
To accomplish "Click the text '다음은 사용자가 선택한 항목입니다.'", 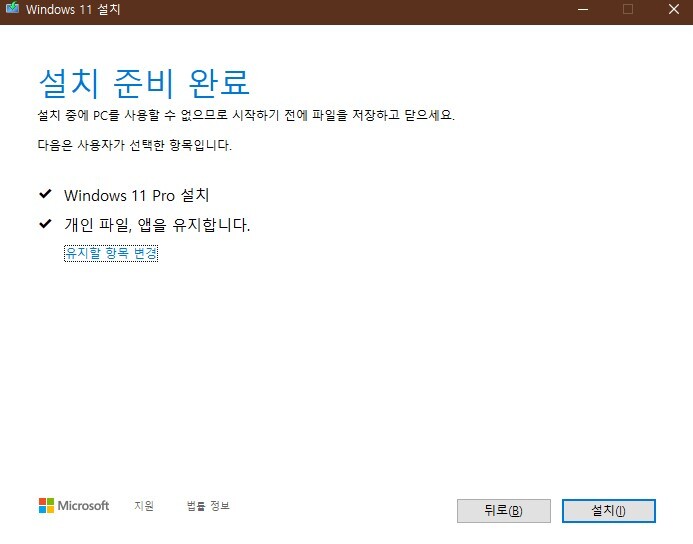I will point(134,145).
